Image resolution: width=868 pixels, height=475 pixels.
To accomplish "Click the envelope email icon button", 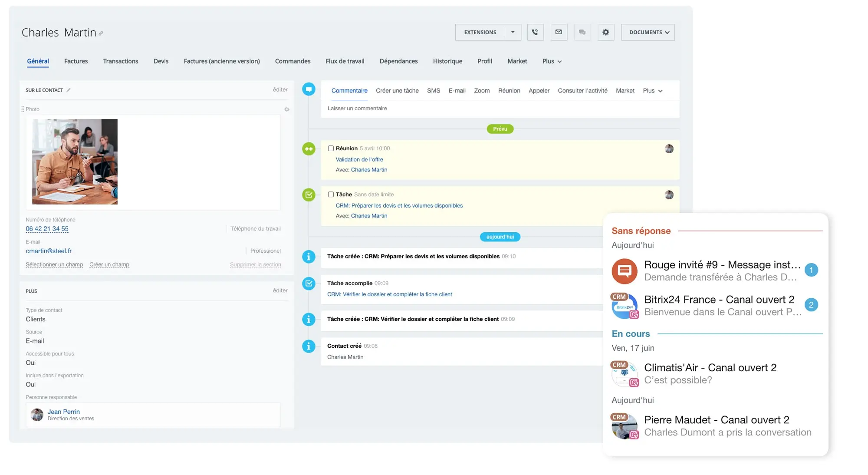I will 559,32.
